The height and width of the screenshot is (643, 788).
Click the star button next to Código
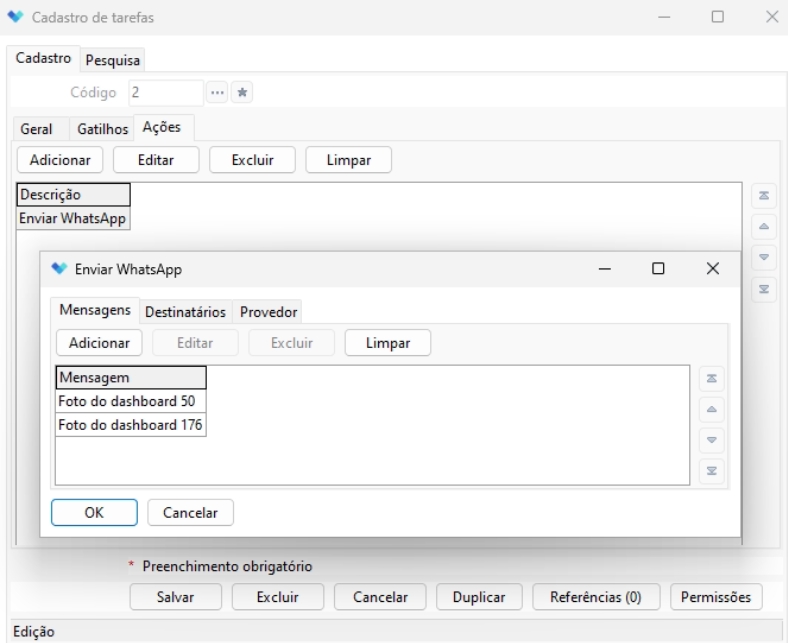point(241,93)
